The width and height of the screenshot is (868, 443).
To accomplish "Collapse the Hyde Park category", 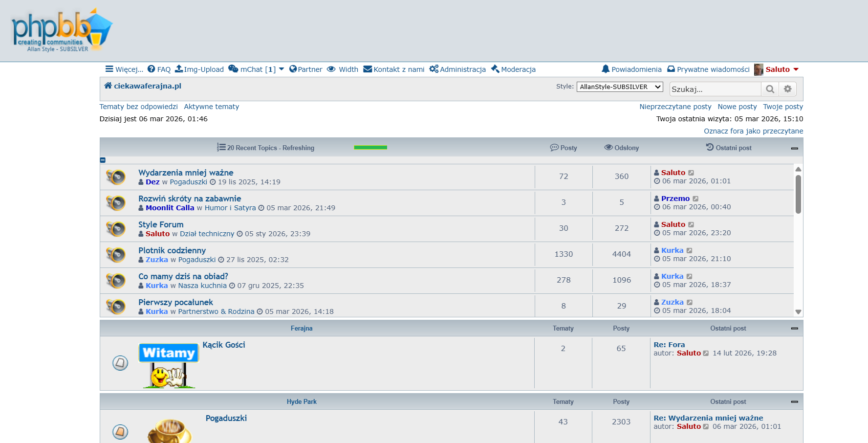I will point(794,402).
